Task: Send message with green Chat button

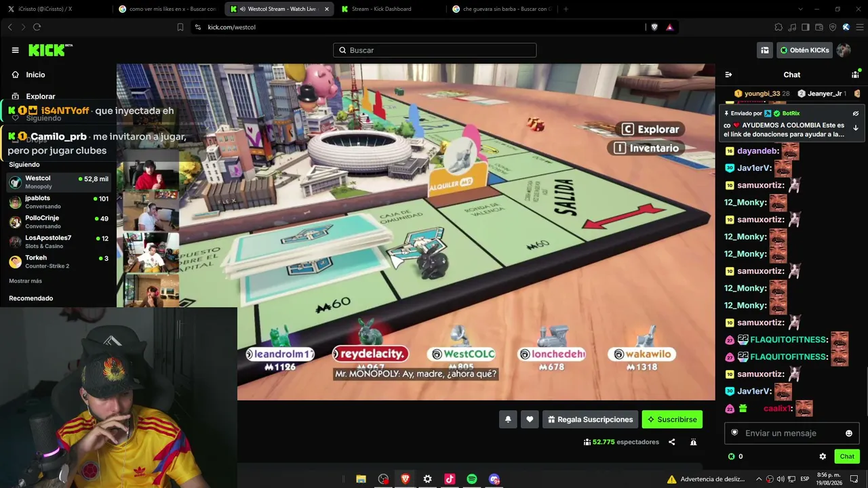Action: tap(847, 457)
